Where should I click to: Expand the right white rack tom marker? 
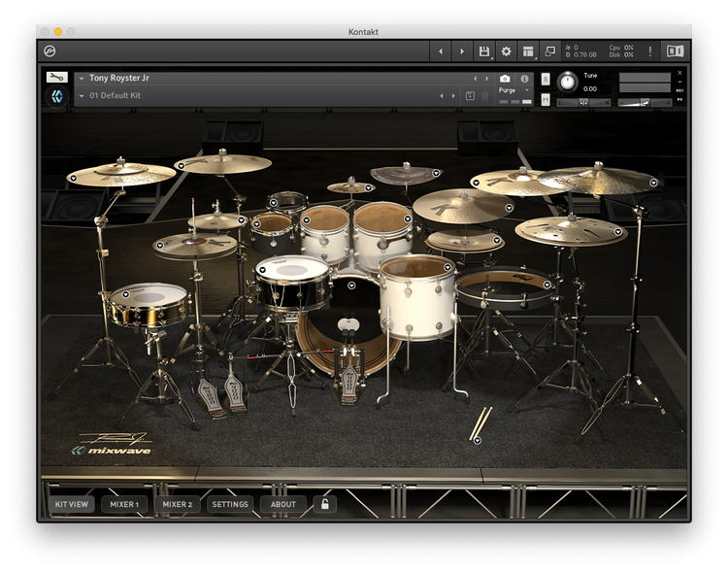(408, 218)
